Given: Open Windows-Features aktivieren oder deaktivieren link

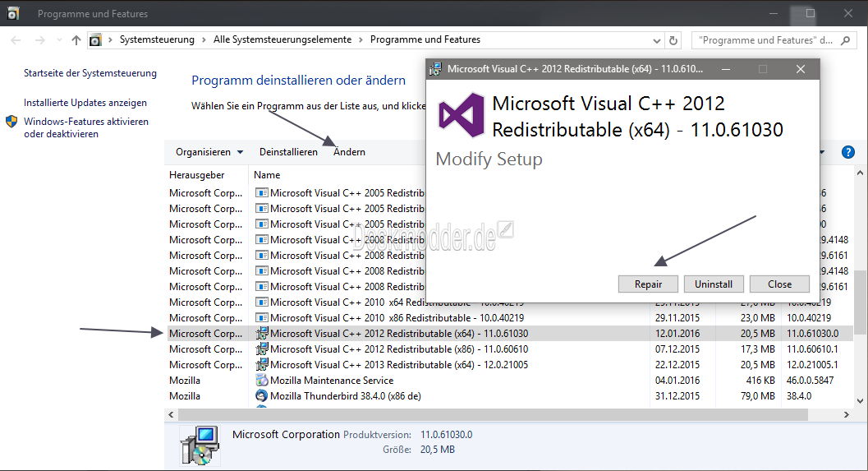Looking at the screenshot, I should tap(86, 127).
